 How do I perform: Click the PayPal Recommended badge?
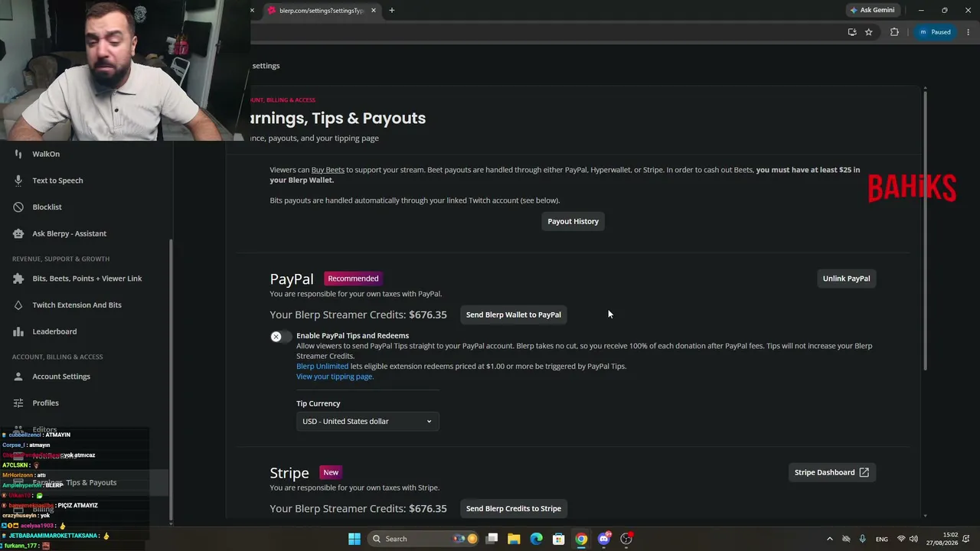[353, 279]
